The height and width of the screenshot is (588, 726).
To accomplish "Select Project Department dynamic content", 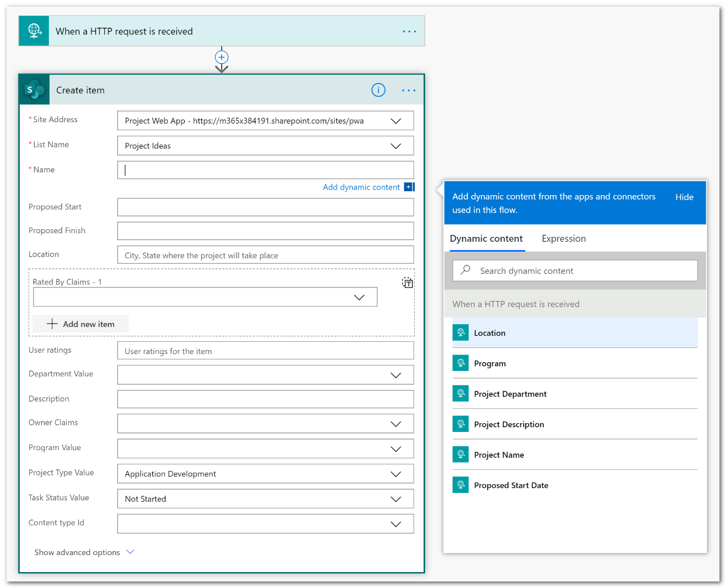I will (x=575, y=393).
